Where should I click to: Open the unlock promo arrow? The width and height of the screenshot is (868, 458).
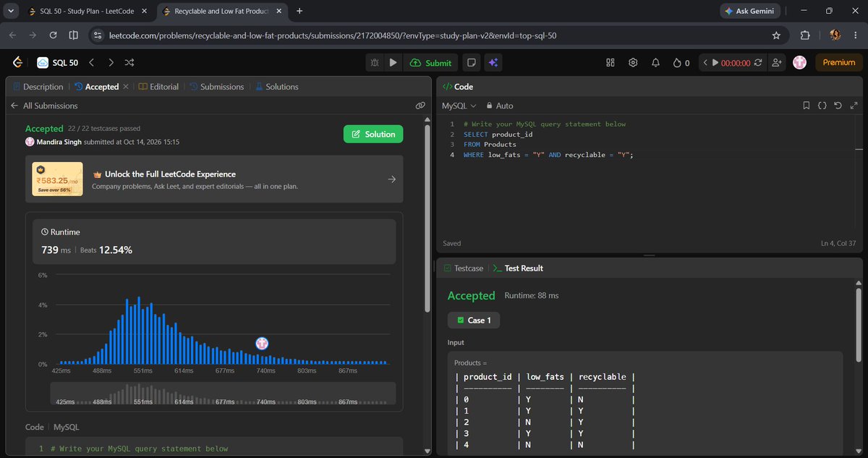pyautogui.click(x=391, y=179)
